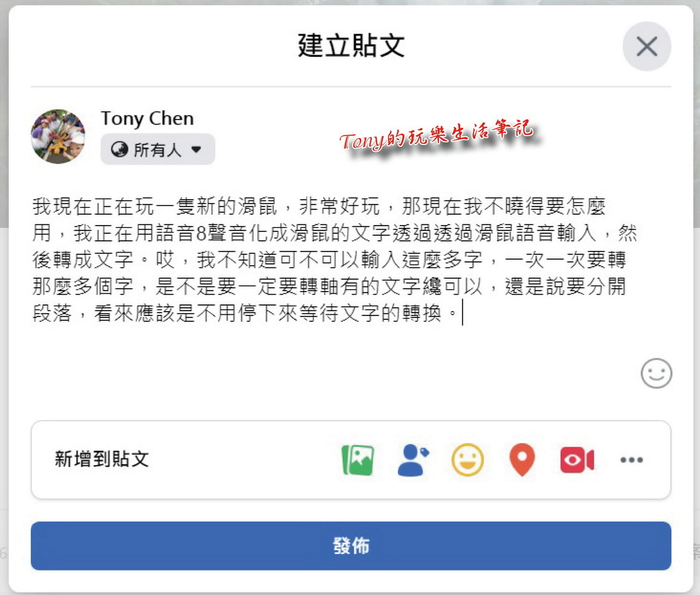Click the 新增到貼文 label

pos(102,459)
